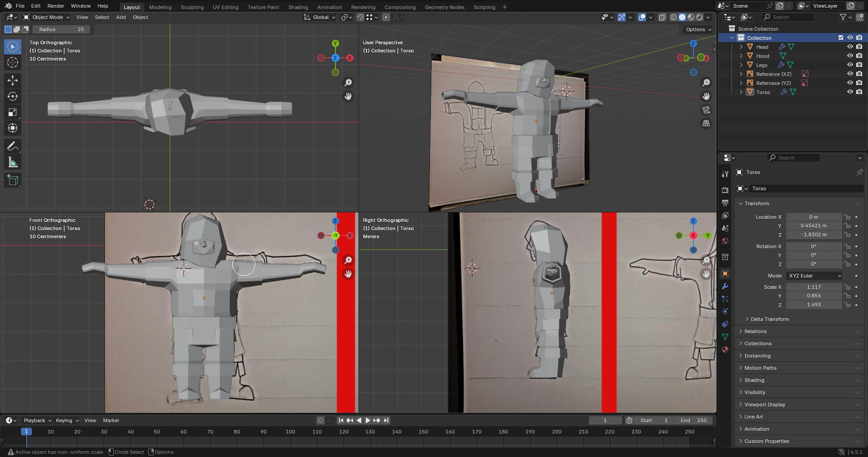Expand the Torso object in the outliner

coord(741,92)
